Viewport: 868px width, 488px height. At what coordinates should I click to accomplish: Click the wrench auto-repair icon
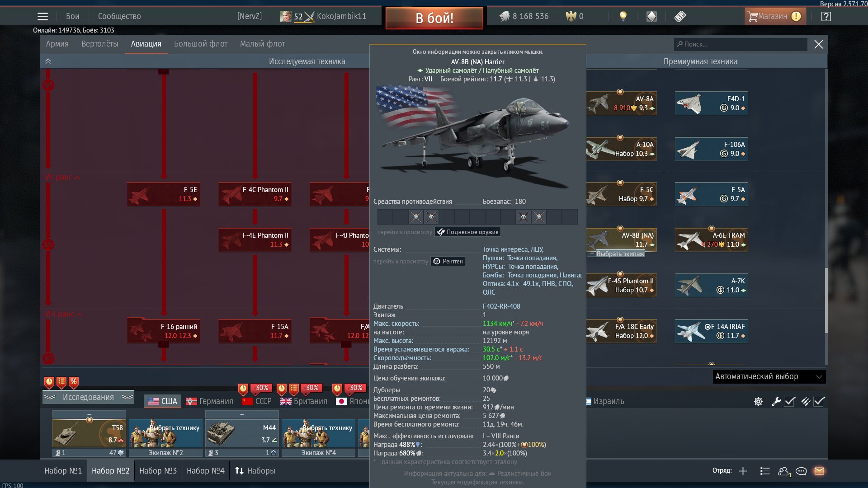(x=776, y=401)
